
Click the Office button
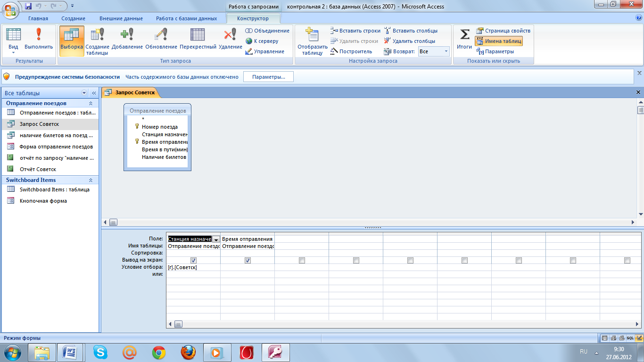(x=10, y=9)
